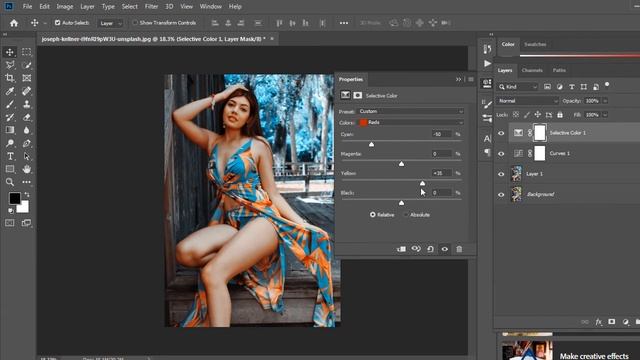
Task: Clip adjustment to layer below icon
Action: 401,249
